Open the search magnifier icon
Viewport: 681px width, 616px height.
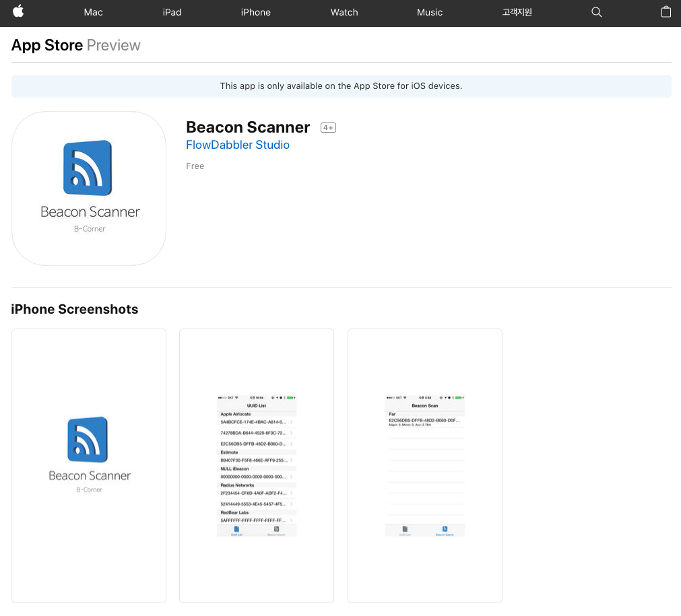click(x=596, y=12)
